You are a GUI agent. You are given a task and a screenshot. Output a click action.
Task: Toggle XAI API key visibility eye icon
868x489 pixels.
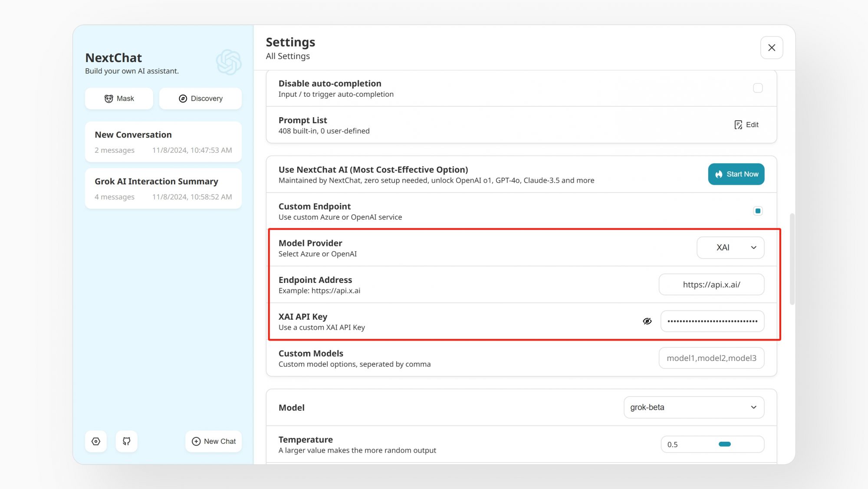point(647,321)
